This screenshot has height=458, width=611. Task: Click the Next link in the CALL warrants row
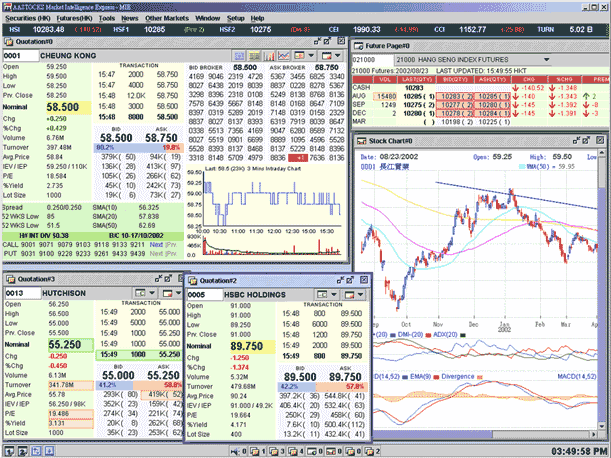point(156,245)
